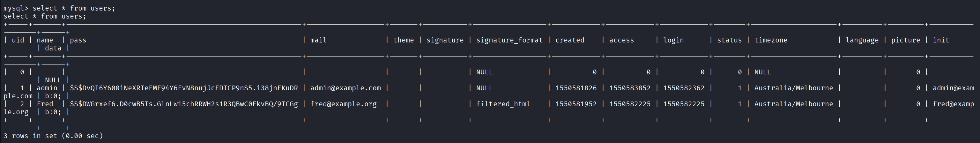Click the 'language' column header
The width and height of the screenshot is (980, 143).
[x=862, y=40]
